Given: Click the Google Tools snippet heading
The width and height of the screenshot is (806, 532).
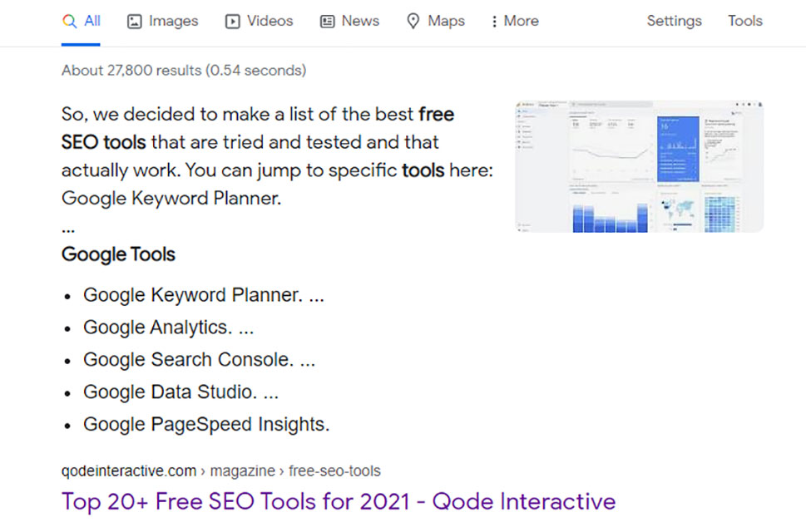Looking at the screenshot, I should pos(118,254).
